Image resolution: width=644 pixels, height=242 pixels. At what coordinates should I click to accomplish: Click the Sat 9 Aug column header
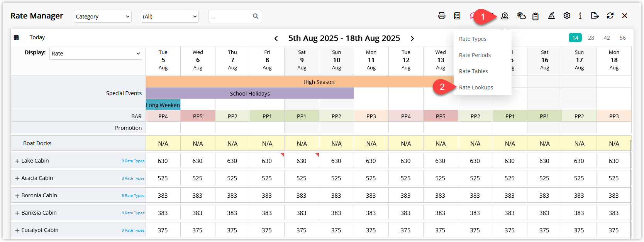302,60
